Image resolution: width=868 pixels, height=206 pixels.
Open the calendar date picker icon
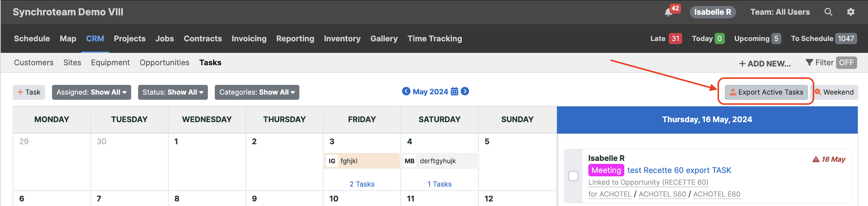point(455,92)
